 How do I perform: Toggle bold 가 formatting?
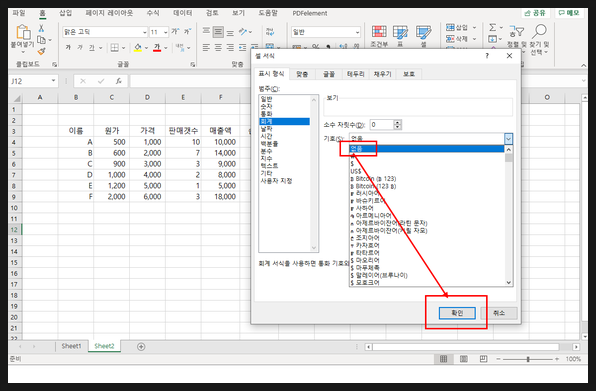coord(68,47)
